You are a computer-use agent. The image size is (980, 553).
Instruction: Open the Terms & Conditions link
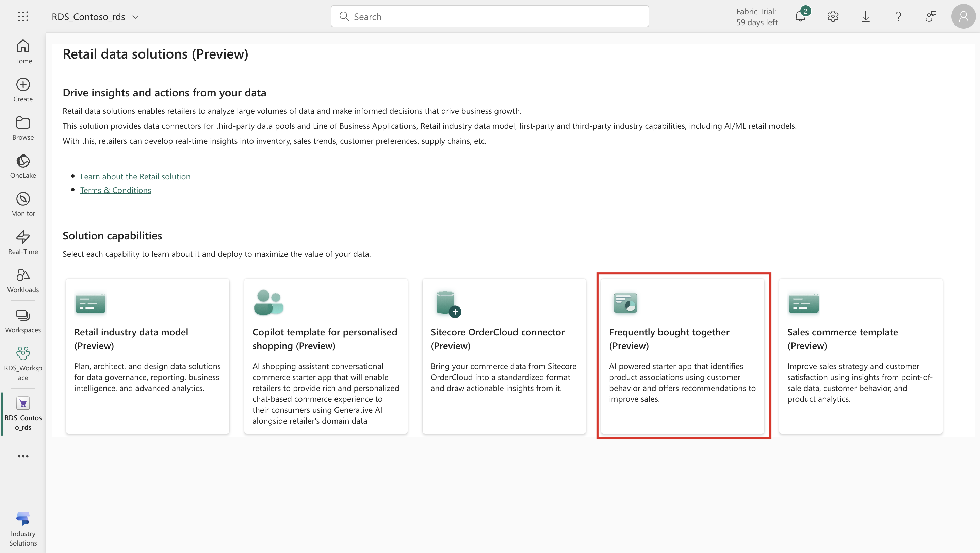[116, 190]
